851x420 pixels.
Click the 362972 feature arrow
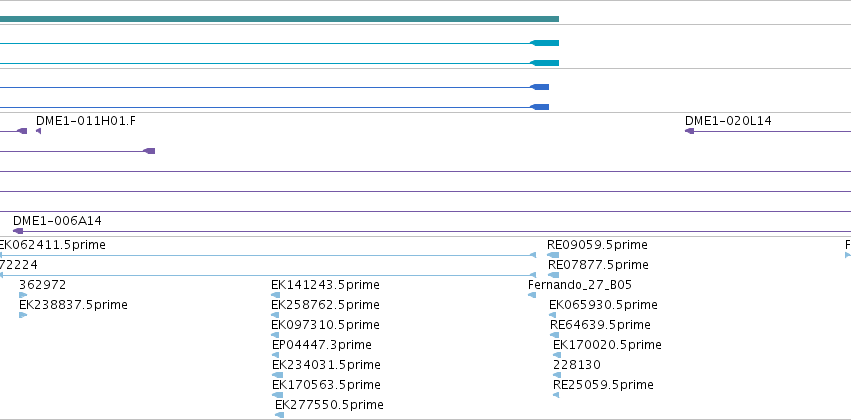click(23, 295)
